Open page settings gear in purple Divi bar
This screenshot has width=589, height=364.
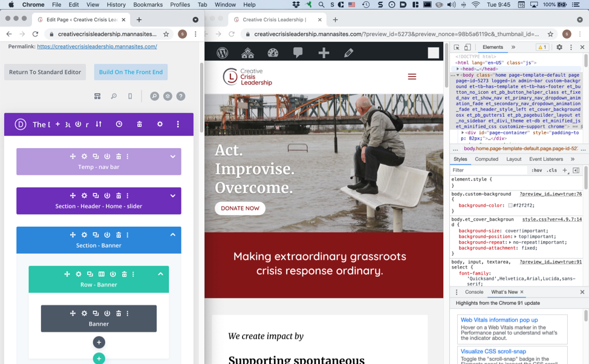tap(160, 124)
